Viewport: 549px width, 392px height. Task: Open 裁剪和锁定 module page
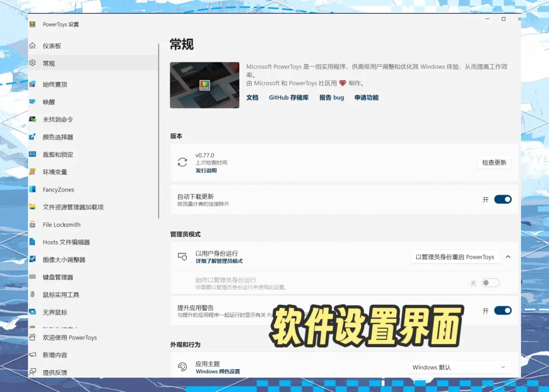(93, 155)
